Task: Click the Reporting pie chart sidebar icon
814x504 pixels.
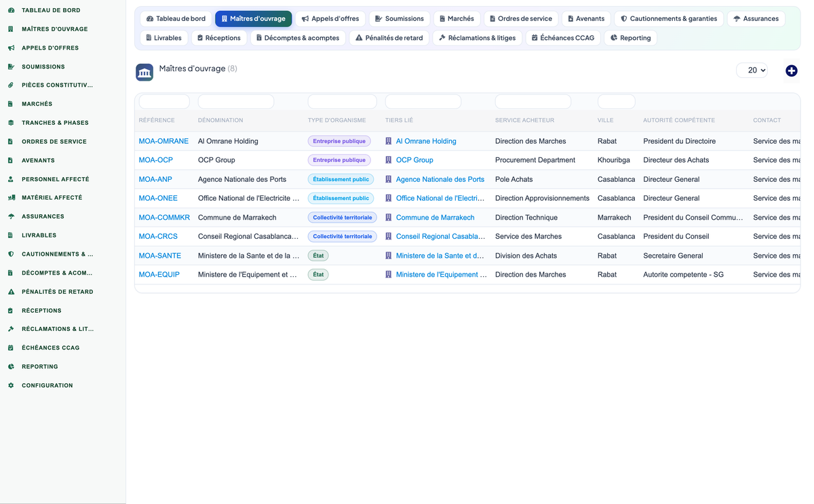Action: (x=11, y=366)
